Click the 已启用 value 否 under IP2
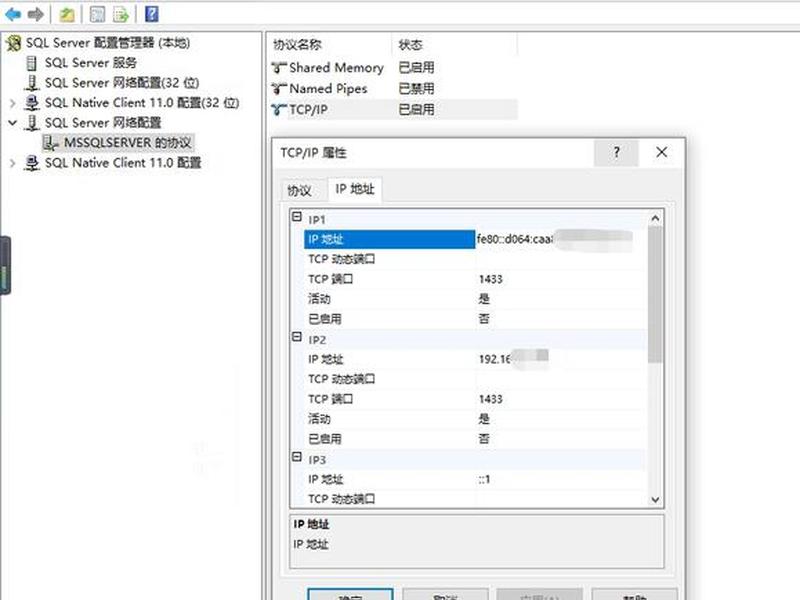Screen dimensions: 800x600 pos(484,439)
